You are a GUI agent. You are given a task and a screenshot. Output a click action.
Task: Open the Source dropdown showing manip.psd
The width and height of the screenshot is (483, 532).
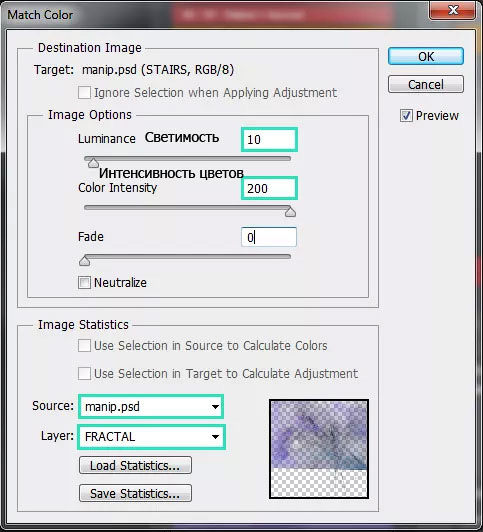tap(151, 406)
